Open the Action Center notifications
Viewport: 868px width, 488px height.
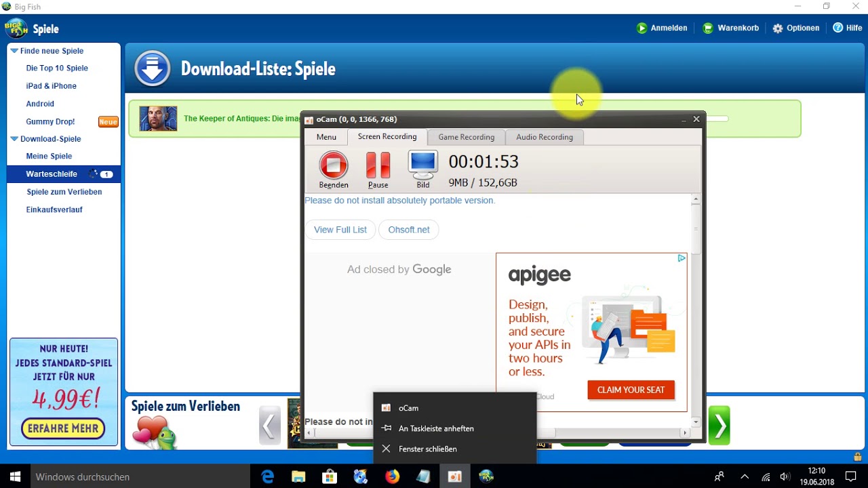pos(851,476)
